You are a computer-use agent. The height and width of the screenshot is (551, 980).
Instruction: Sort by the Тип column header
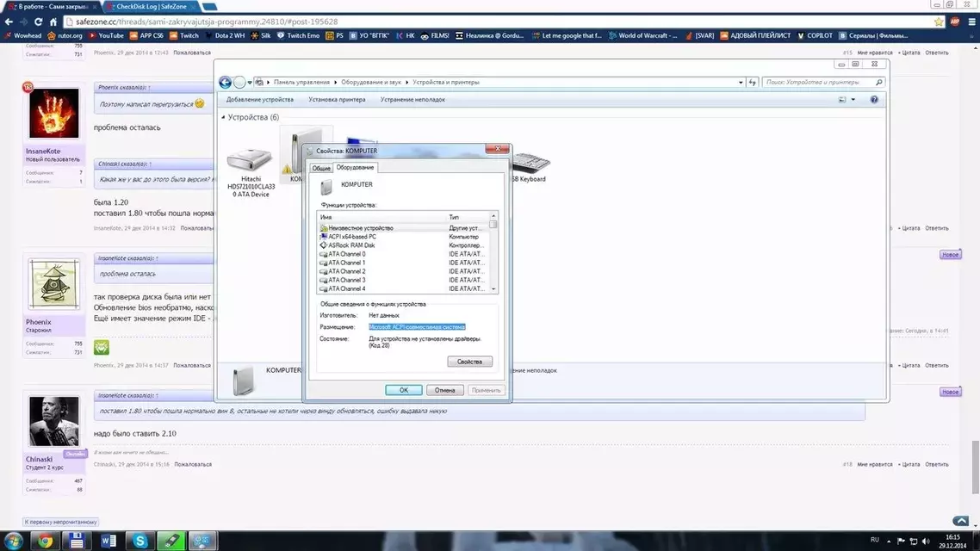tap(468, 218)
